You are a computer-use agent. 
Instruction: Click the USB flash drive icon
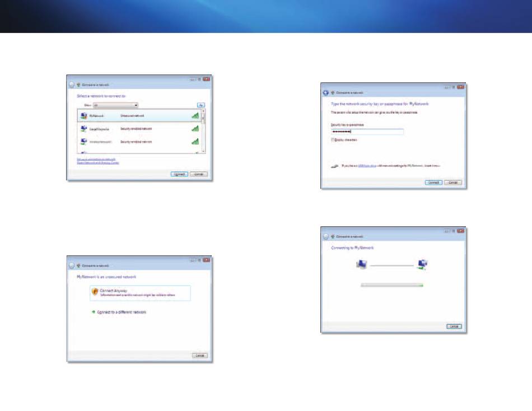[x=334, y=166]
